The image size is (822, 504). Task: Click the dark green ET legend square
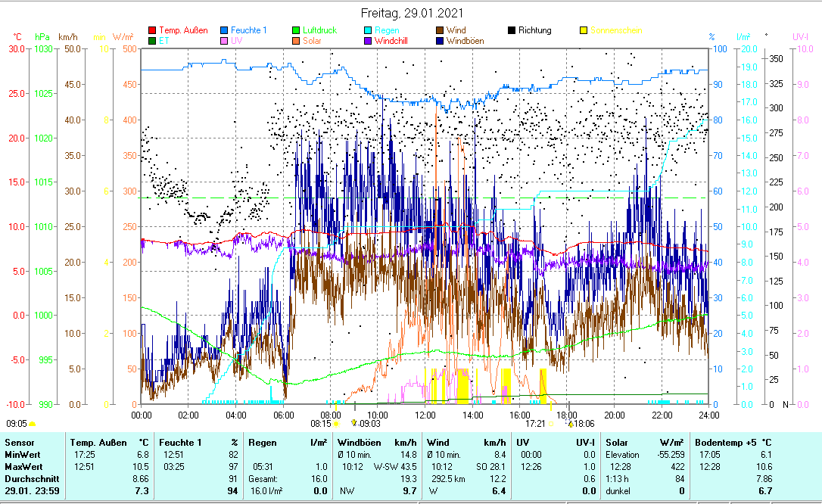152,41
